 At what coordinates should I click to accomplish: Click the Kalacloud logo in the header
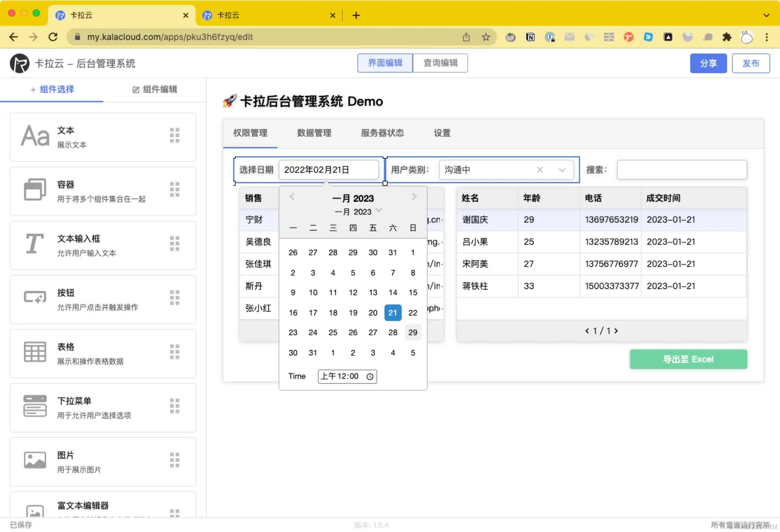[x=19, y=63]
